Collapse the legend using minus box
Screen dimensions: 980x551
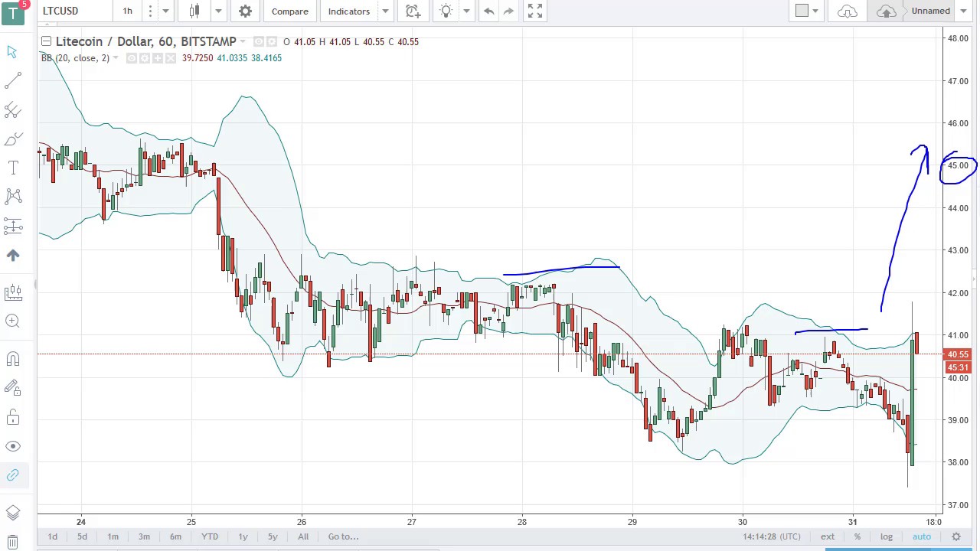[46, 41]
